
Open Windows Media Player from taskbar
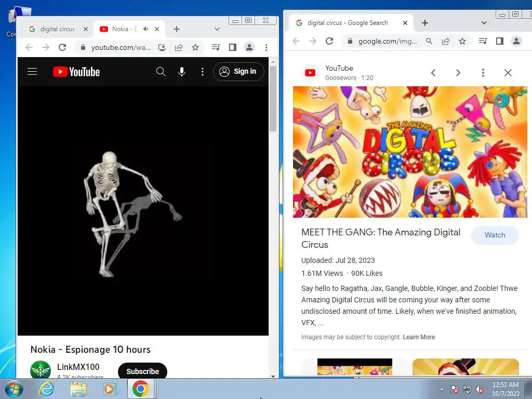click(x=110, y=389)
